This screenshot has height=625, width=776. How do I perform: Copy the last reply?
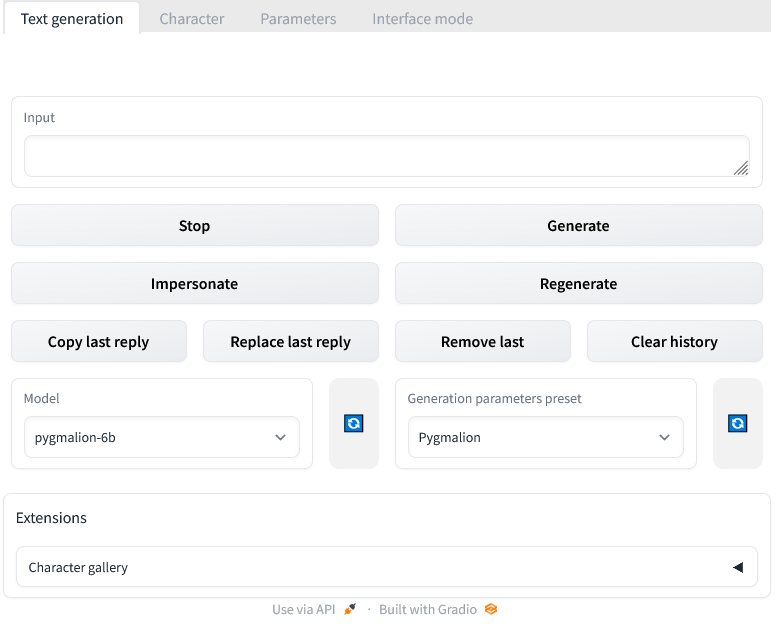[x=99, y=342]
